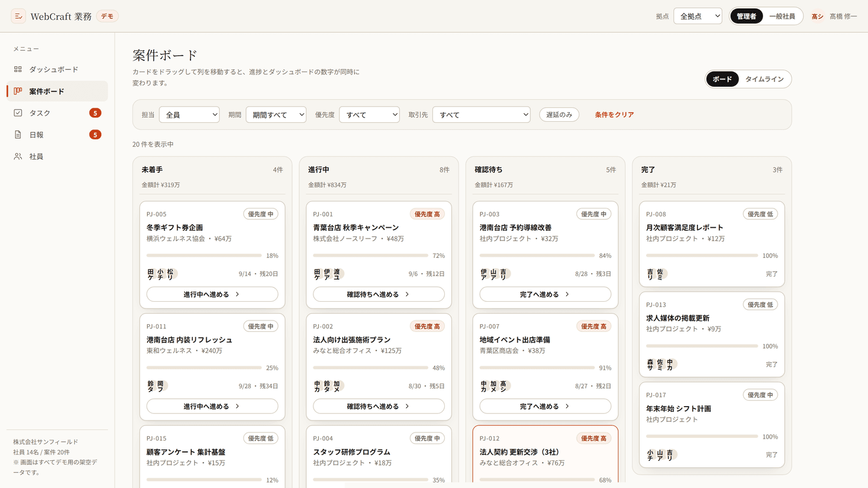Click 金額計 ¥834万 in 進行中 column
The width and height of the screenshot is (868, 488).
(x=327, y=185)
